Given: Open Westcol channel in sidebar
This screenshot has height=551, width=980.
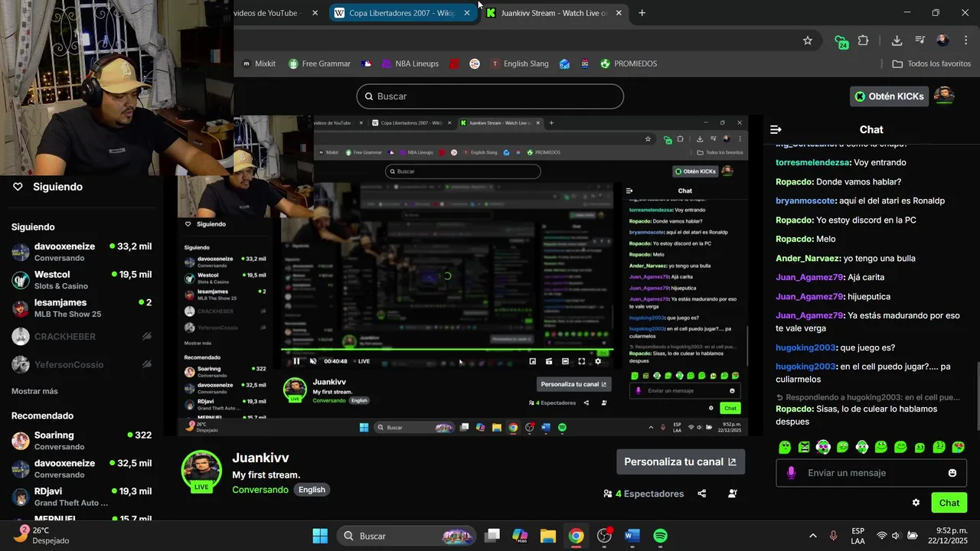Looking at the screenshot, I should 81,280.
